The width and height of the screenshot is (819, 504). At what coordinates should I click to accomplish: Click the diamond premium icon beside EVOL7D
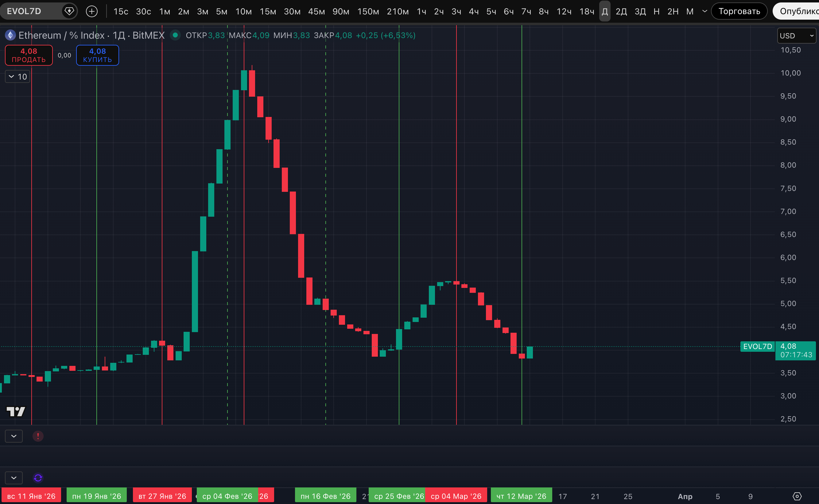click(69, 11)
